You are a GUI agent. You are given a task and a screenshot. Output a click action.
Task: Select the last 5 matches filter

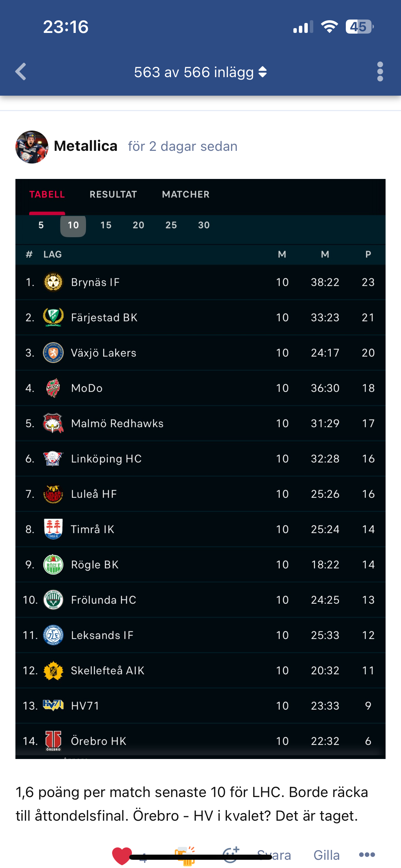tap(41, 225)
